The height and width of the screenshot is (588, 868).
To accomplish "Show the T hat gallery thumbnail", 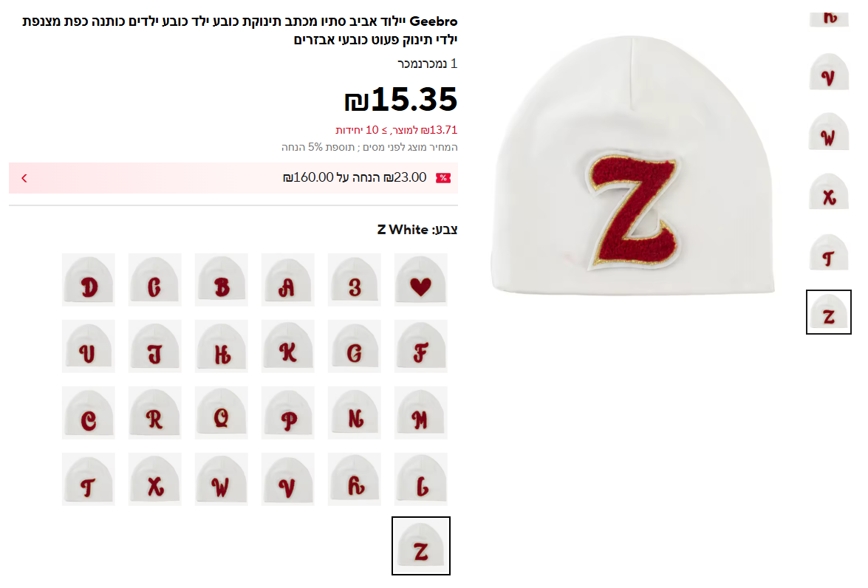I will click(x=829, y=252).
